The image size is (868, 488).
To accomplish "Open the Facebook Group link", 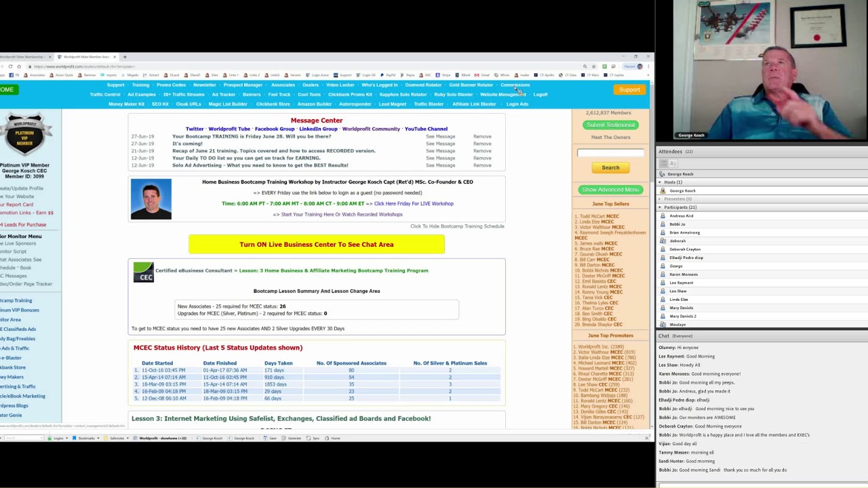I will (x=275, y=129).
